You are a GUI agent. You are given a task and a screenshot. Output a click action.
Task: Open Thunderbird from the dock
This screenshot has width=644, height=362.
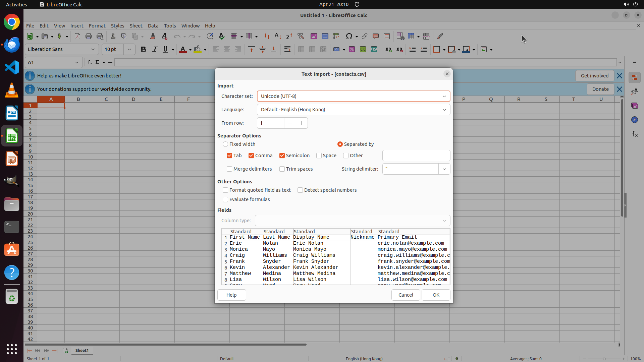[12, 45]
